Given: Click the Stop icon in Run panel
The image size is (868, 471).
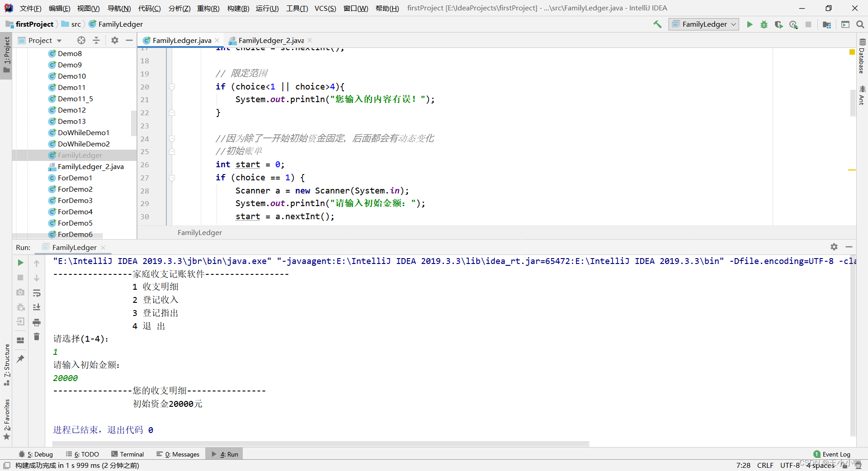Looking at the screenshot, I should click(20, 278).
